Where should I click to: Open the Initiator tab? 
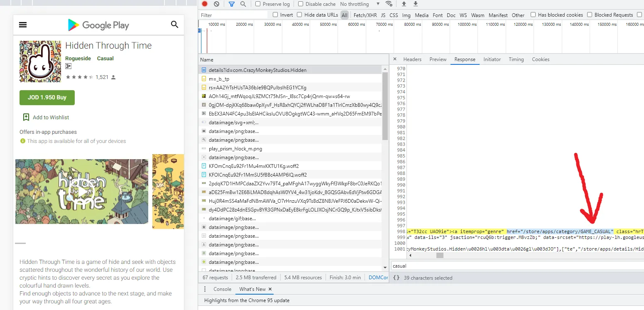(492, 59)
